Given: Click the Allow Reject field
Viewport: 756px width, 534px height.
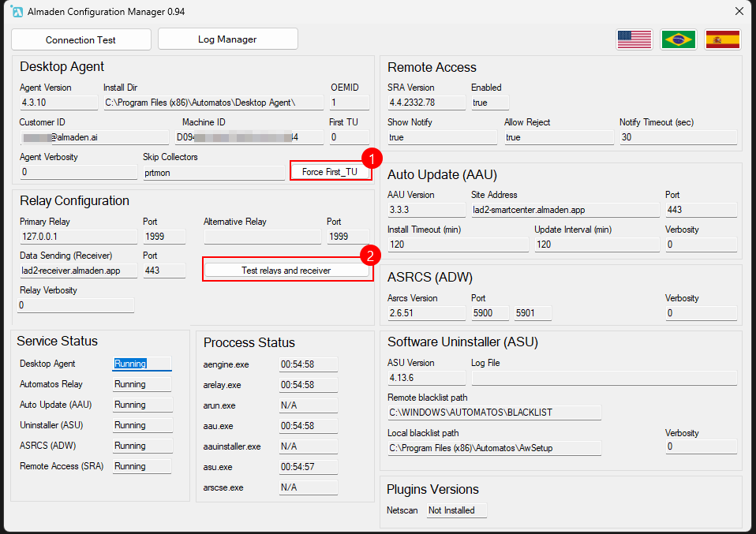Looking at the screenshot, I should coord(559,137).
